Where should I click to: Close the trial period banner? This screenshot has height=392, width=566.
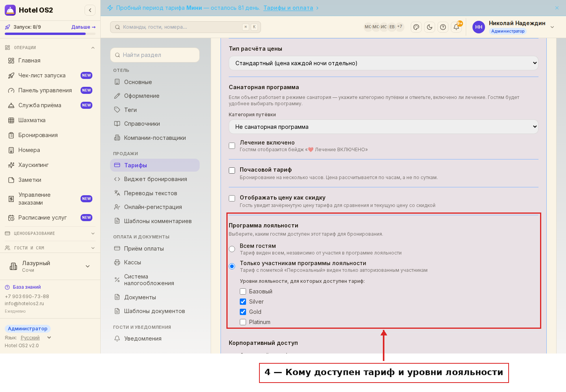point(557,8)
